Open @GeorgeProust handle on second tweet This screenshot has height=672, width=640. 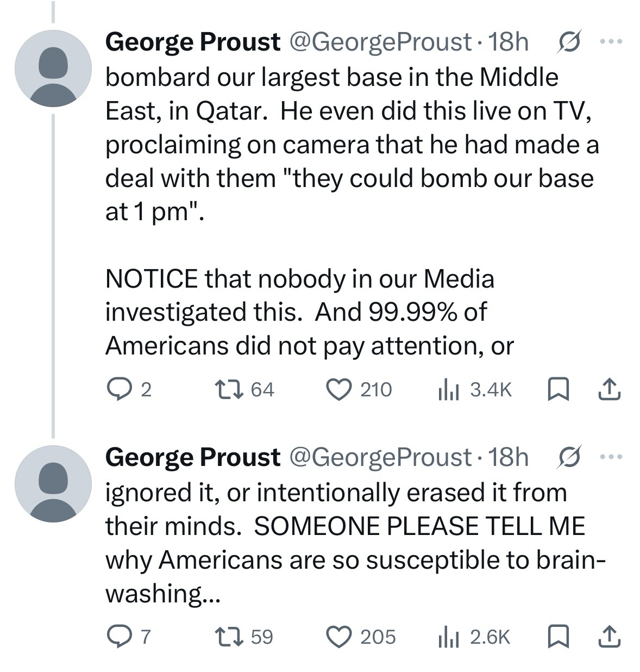380,457
